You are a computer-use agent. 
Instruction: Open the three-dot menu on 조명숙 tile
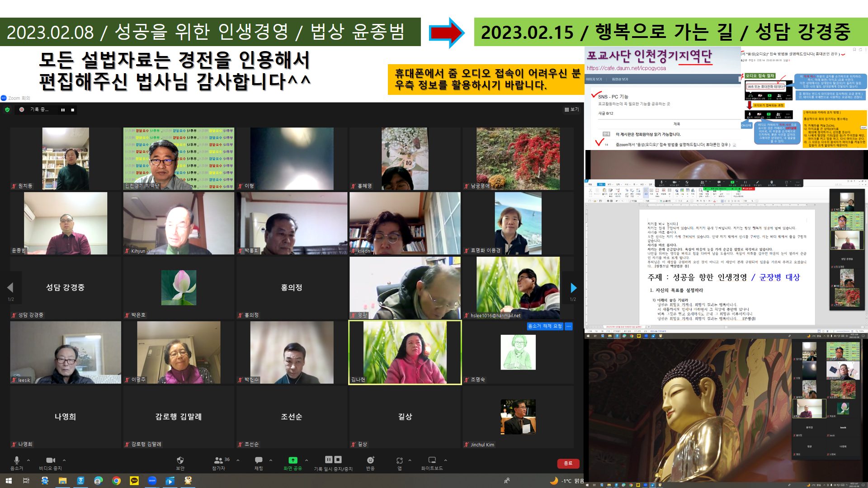click(x=569, y=326)
